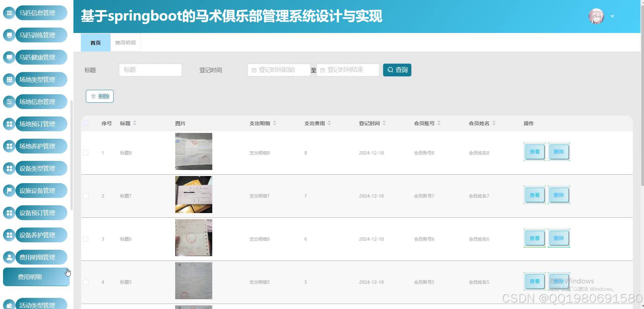Viewport: 644px width, 309px height.
Task: Click the 马匹训练管理 chat-bubble icon
Action: 9,35
